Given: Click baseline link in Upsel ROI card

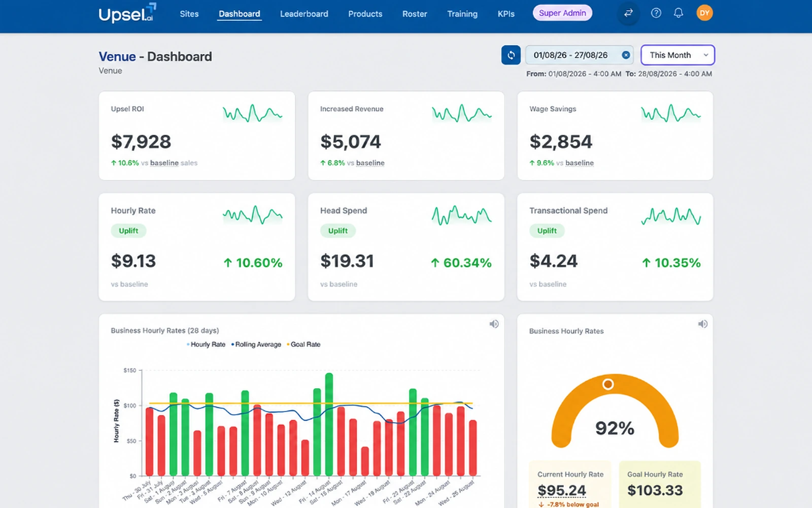Looking at the screenshot, I should tap(164, 163).
